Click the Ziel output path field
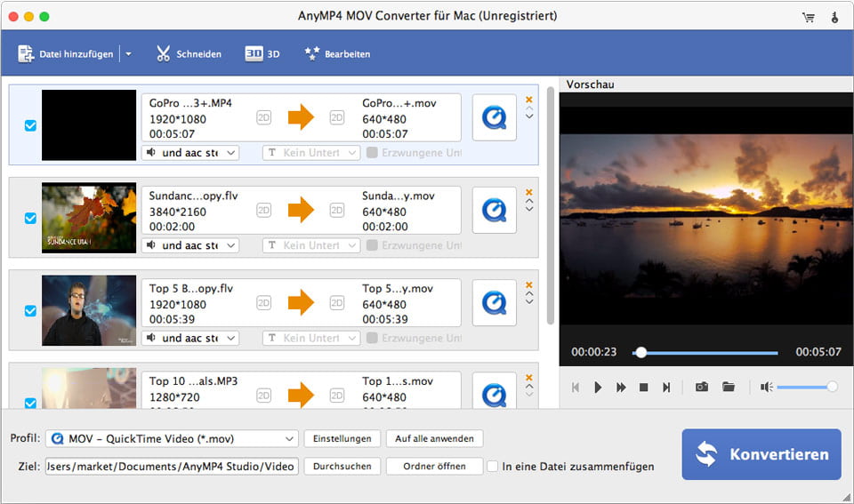Image resolution: width=854 pixels, height=504 pixels. point(172,467)
